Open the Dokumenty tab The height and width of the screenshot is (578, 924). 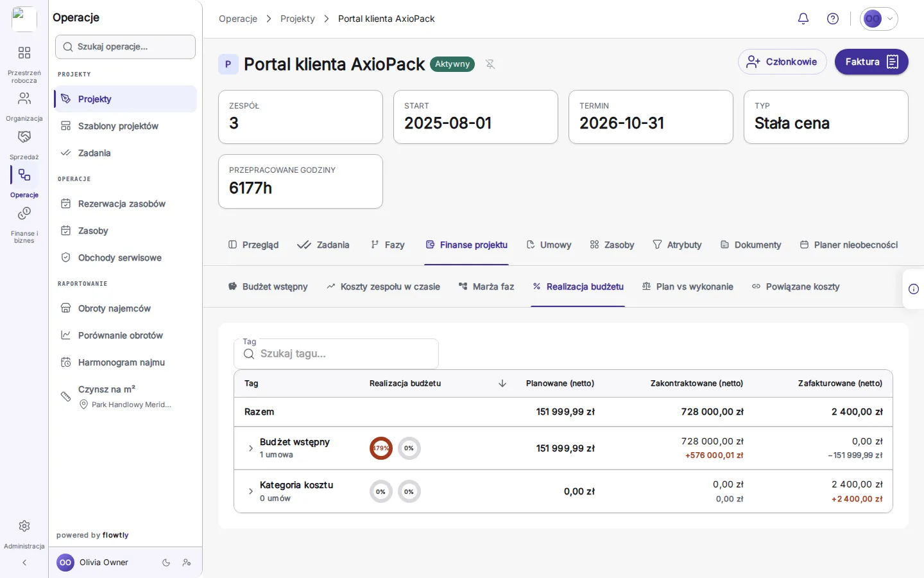coord(751,245)
